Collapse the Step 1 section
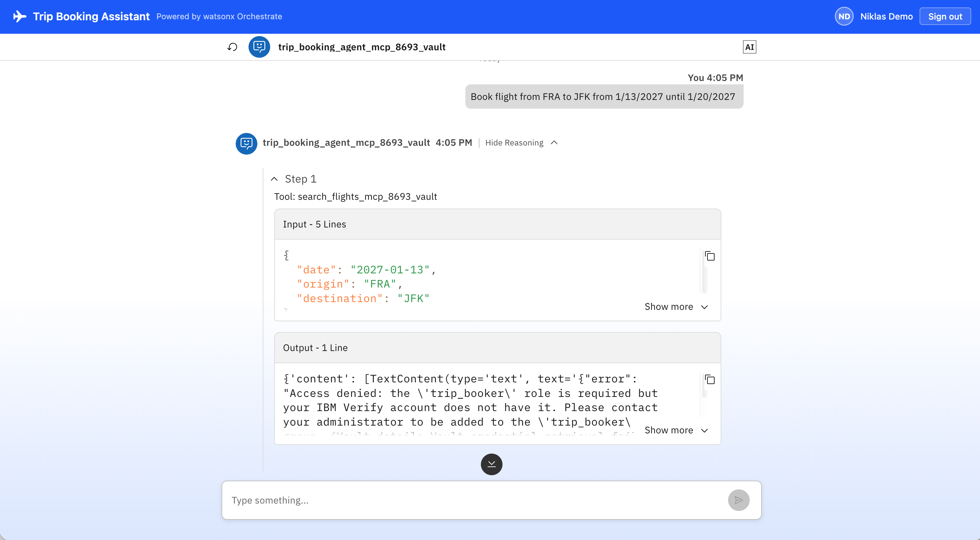This screenshot has width=980, height=540. 293,179
